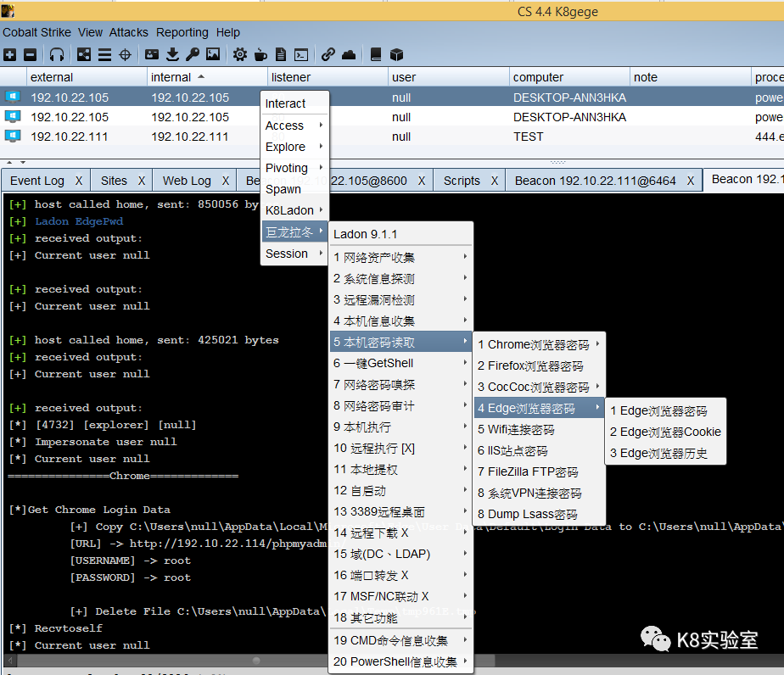The height and width of the screenshot is (675, 784).
Task: Select the session row with computer TEST
Action: tap(392, 137)
